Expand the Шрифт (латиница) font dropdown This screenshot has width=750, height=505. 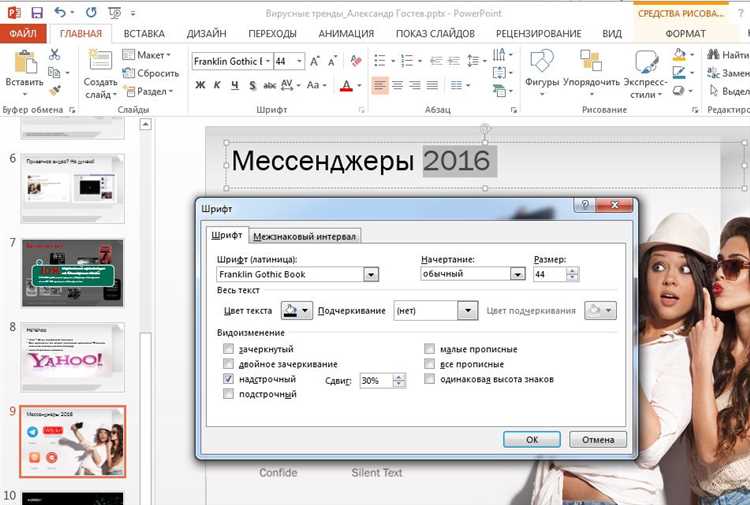[371, 274]
